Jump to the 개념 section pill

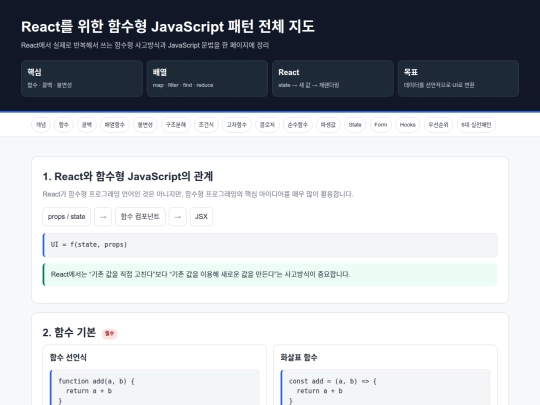click(41, 125)
